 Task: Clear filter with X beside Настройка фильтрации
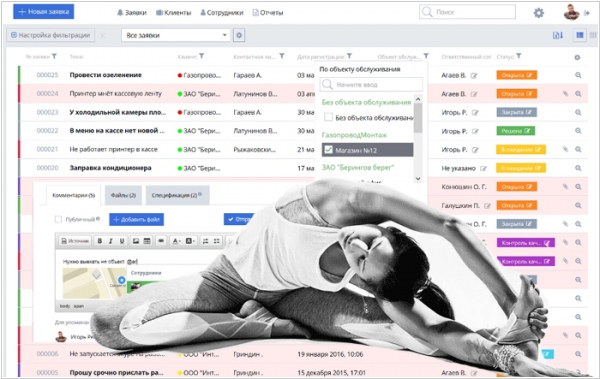pos(103,35)
